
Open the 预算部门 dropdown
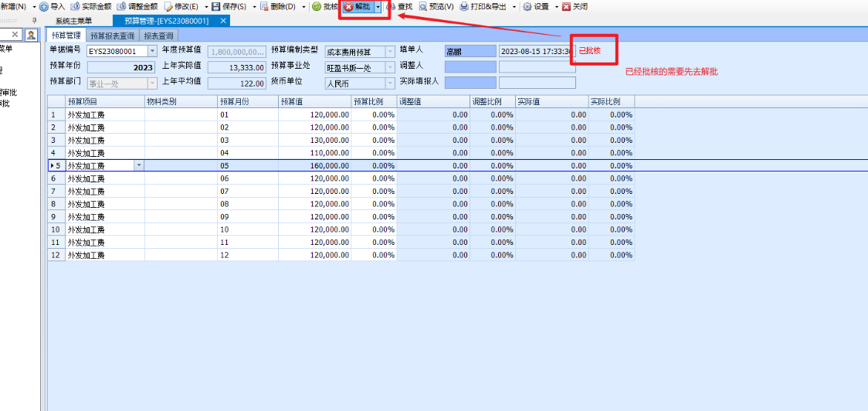[x=152, y=83]
